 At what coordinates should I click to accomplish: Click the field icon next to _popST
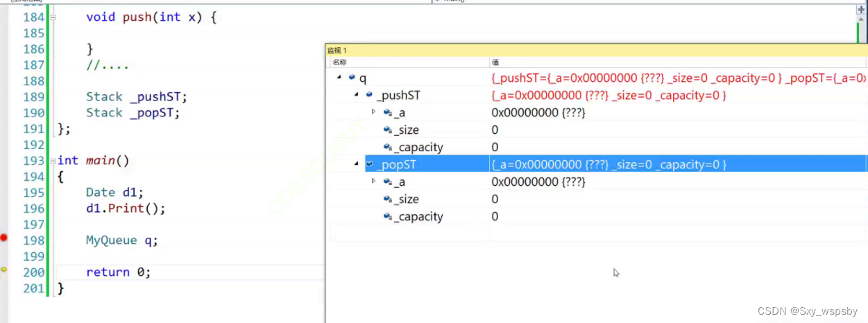[x=370, y=164]
